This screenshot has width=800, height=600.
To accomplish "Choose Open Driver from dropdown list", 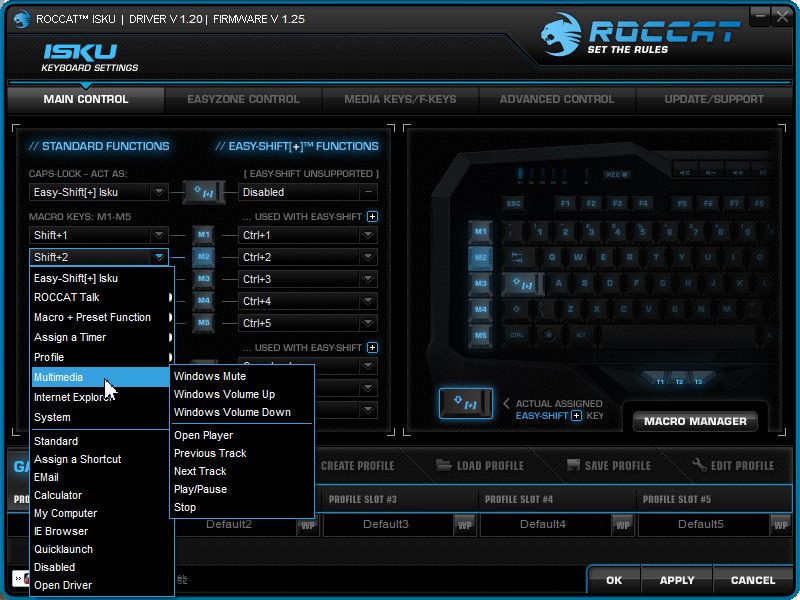I will tap(102, 585).
